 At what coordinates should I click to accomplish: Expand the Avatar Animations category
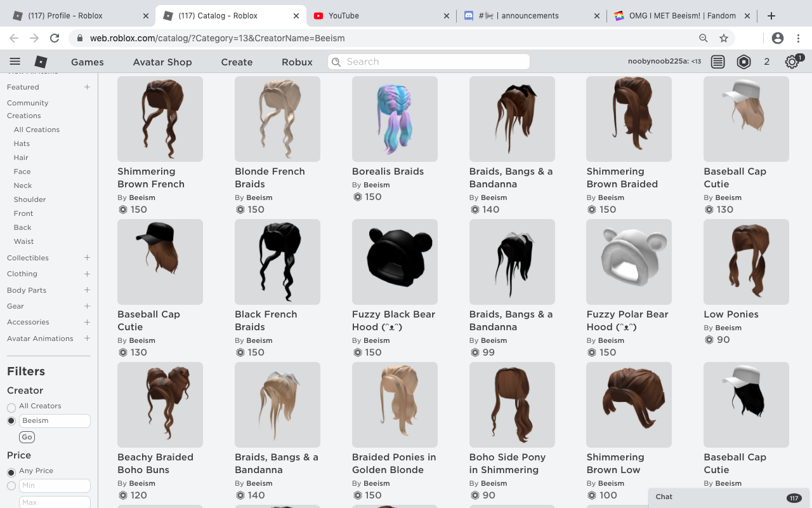point(87,338)
